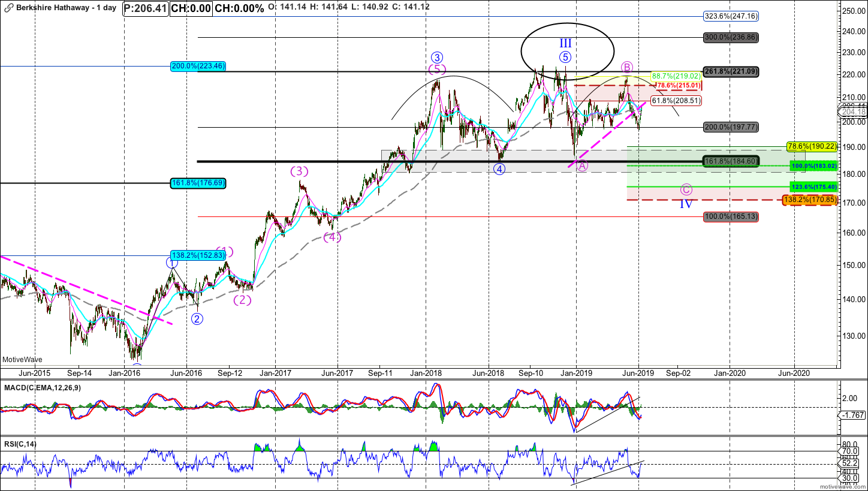Click the cyan 161.8%(176.69) level label
Screen dimensions: 868x491
198,183
